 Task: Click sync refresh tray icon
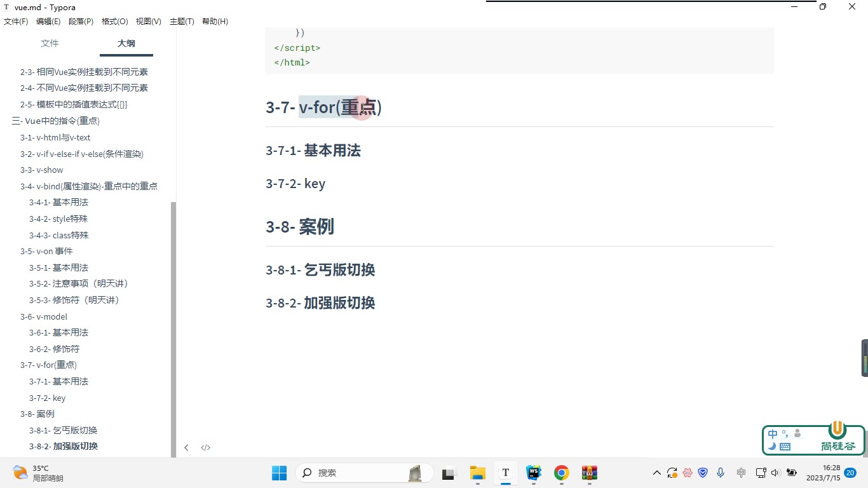[672, 473]
